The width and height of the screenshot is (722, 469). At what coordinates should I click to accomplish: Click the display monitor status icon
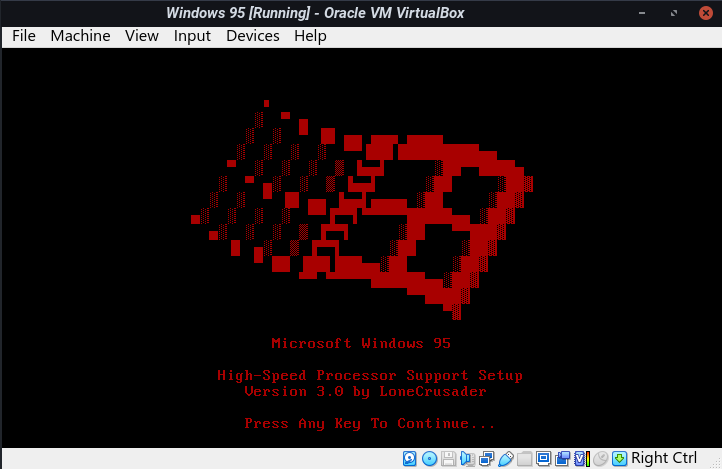tap(544, 458)
